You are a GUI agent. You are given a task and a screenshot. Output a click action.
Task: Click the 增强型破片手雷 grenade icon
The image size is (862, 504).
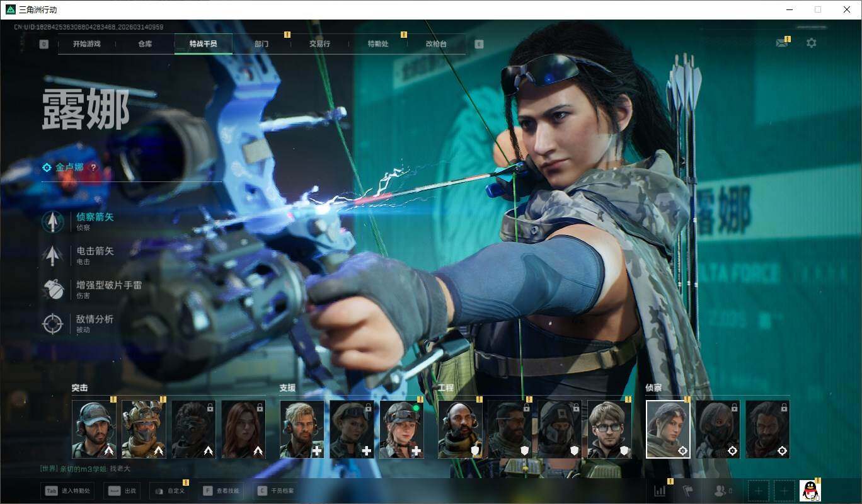(x=53, y=289)
